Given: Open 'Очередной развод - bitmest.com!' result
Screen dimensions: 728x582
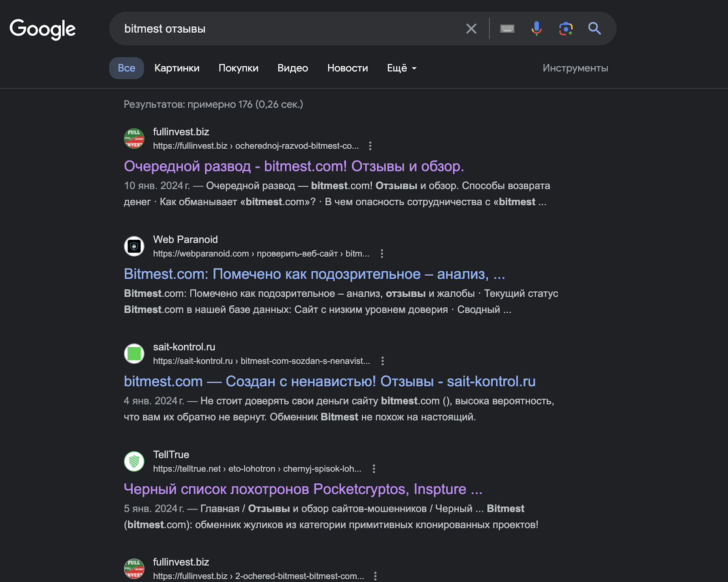Looking at the screenshot, I should point(294,166).
